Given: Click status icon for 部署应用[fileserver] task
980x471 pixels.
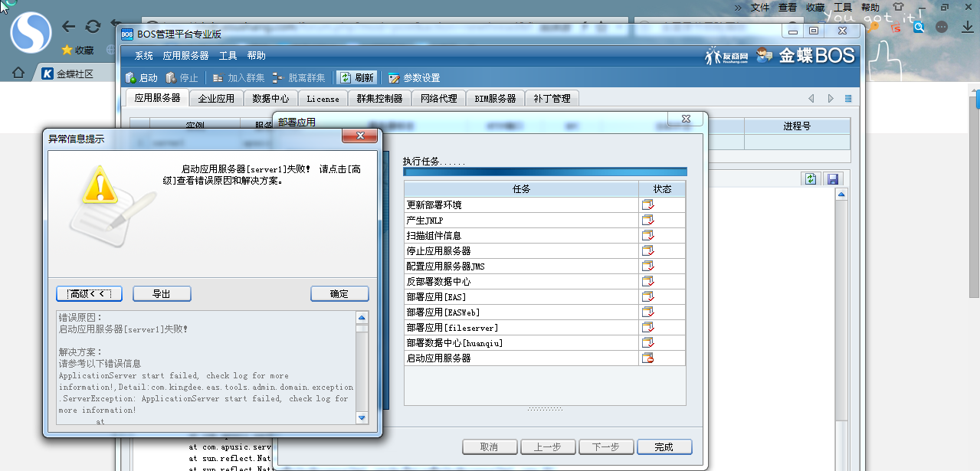Looking at the screenshot, I should point(648,327).
